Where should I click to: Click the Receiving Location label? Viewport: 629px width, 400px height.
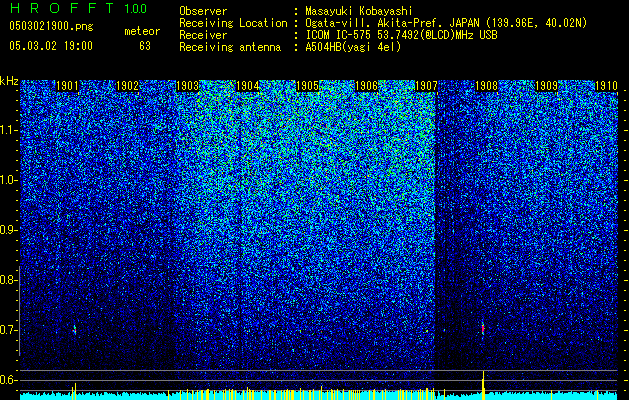(x=233, y=23)
